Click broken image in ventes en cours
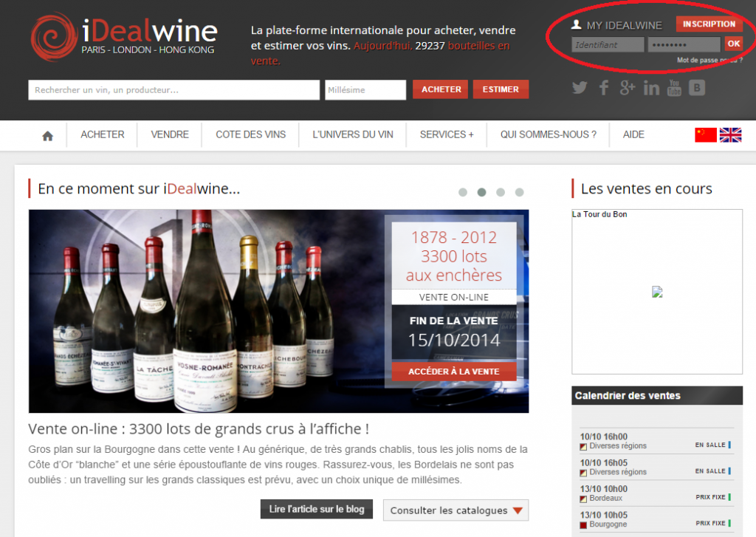This screenshot has height=537, width=756. [657, 292]
